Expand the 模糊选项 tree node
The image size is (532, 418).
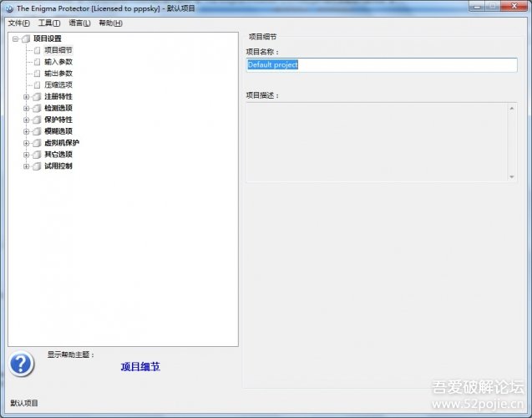coord(26,131)
